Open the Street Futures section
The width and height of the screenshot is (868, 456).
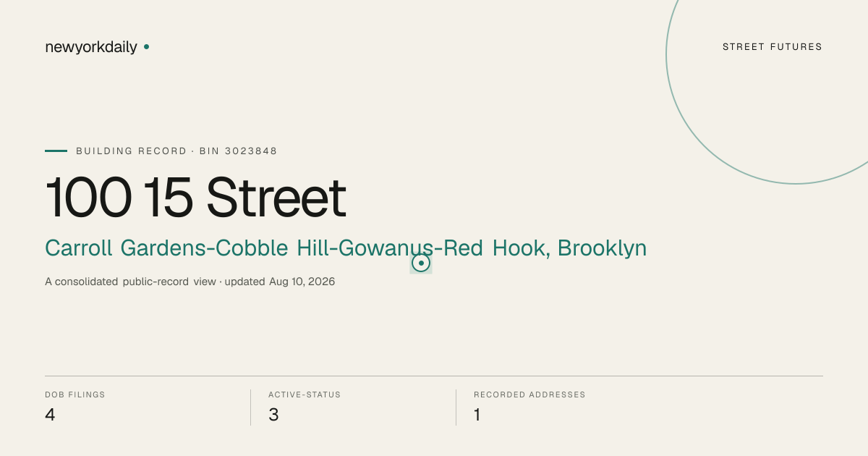click(x=773, y=47)
